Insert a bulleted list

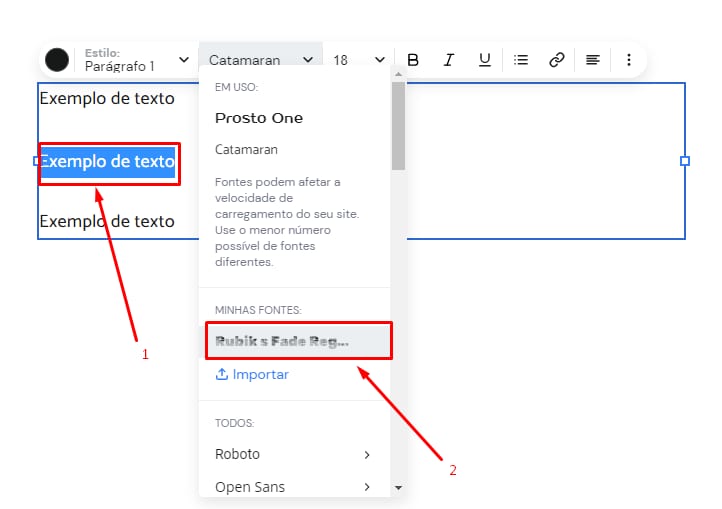pyautogui.click(x=521, y=60)
